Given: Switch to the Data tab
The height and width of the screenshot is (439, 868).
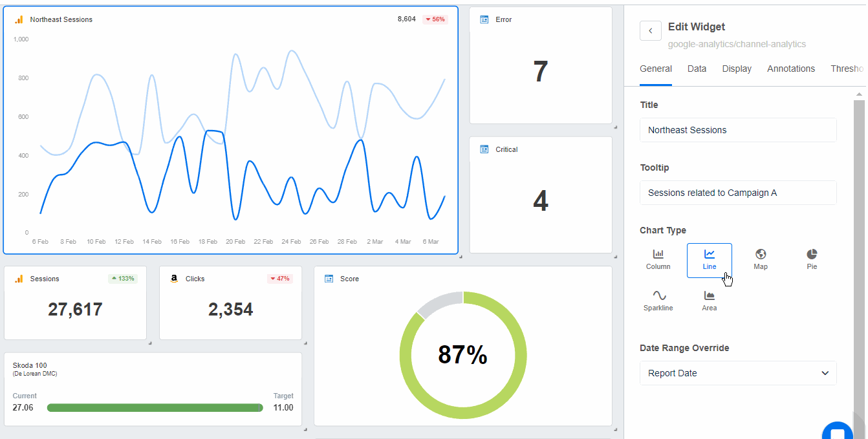Looking at the screenshot, I should [697, 69].
